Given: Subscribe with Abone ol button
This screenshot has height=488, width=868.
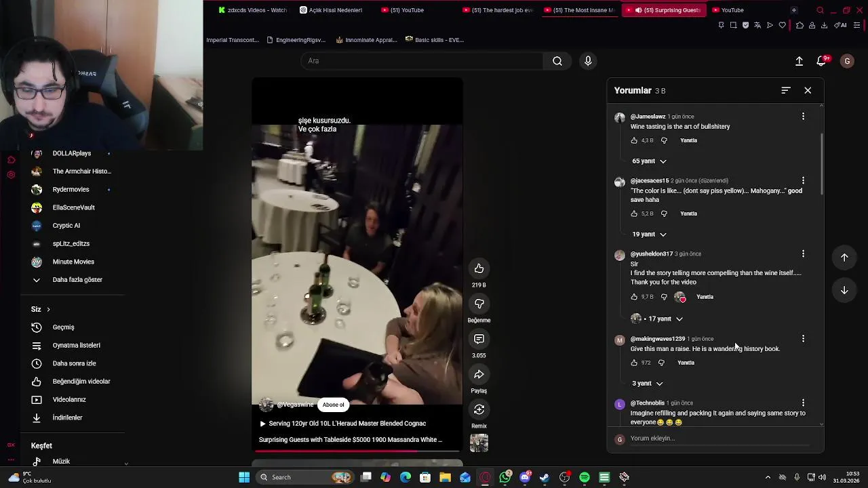Looking at the screenshot, I should 333,405.
